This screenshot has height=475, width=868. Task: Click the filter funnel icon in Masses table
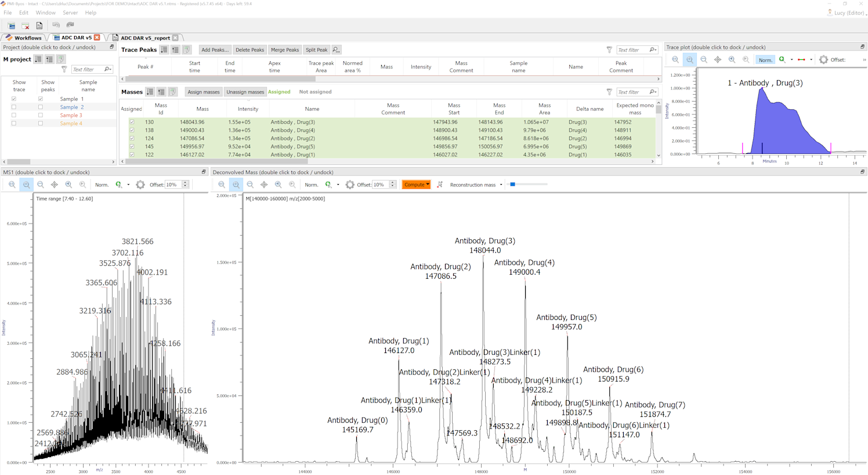click(x=609, y=92)
